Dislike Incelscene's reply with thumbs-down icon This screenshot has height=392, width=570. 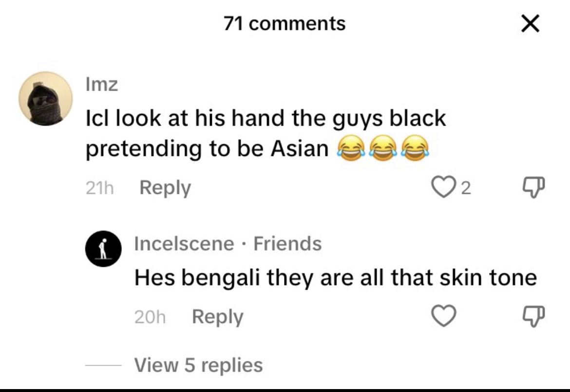pos(533,316)
